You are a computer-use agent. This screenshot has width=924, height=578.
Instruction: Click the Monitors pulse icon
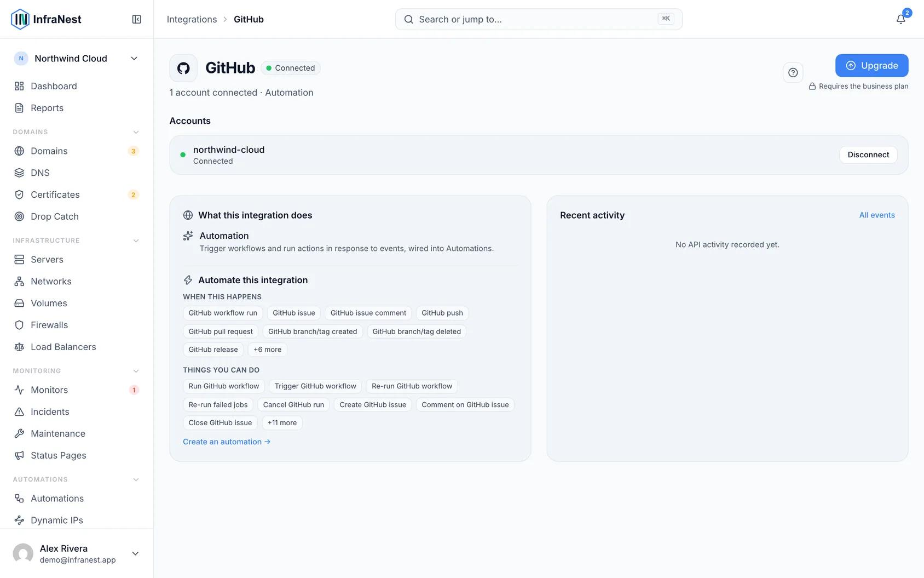(19, 390)
